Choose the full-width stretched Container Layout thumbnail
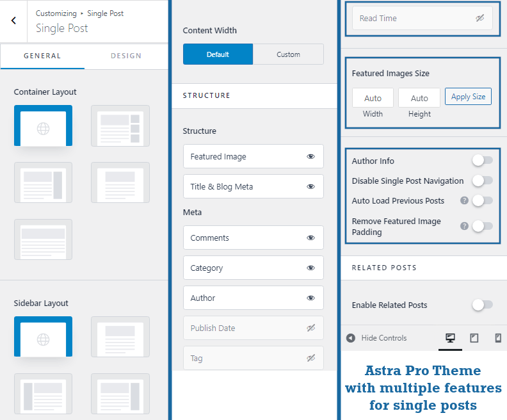507x420 pixels. click(x=43, y=239)
